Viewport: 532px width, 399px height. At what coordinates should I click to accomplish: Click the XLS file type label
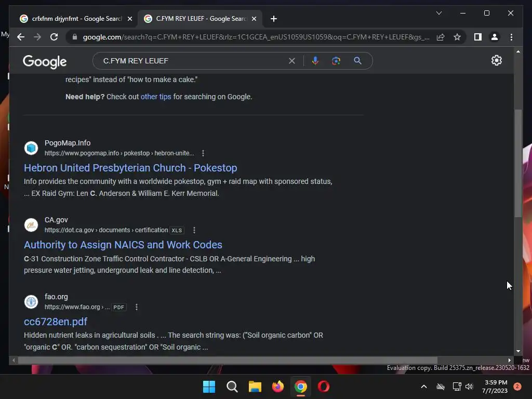point(177,230)
